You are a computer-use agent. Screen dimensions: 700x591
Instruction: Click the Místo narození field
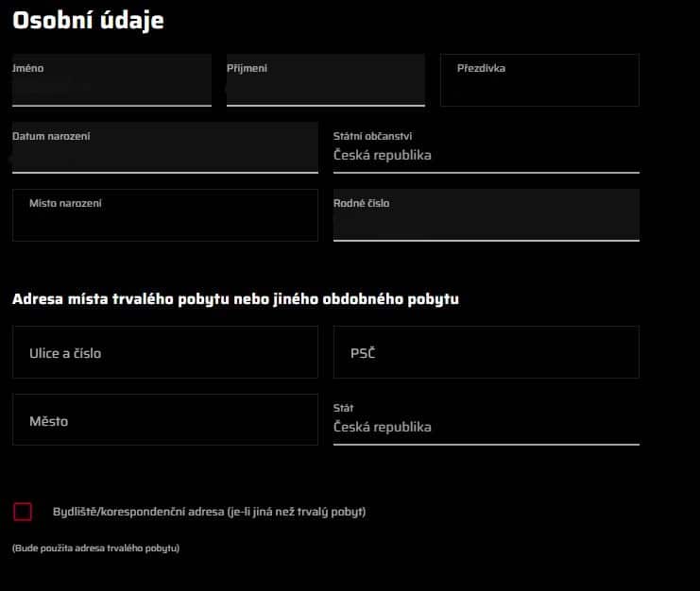coord(165,215)
